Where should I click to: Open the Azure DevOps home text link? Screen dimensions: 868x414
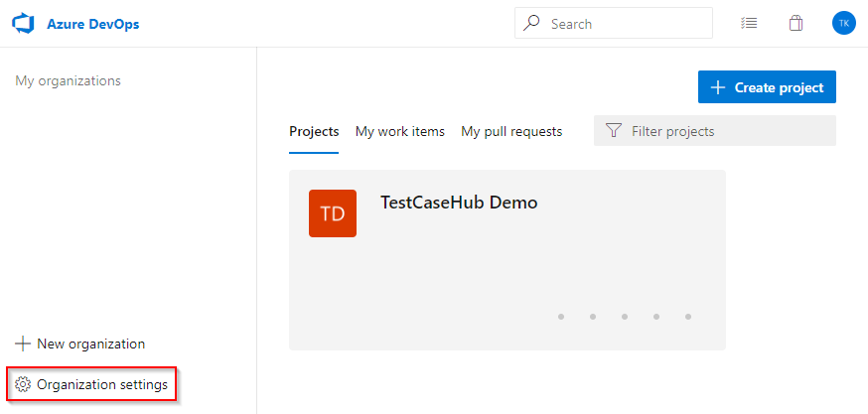pos(92,24)
